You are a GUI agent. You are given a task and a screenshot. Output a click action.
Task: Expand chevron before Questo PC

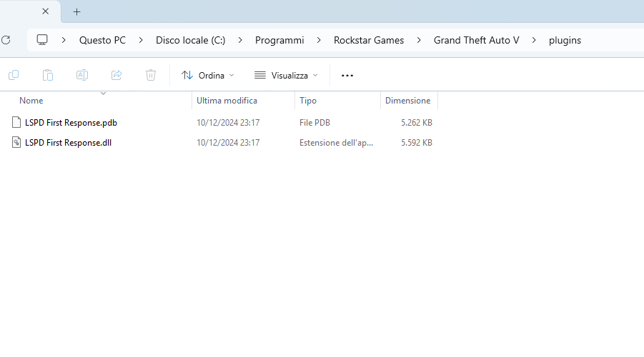[64, 40]
